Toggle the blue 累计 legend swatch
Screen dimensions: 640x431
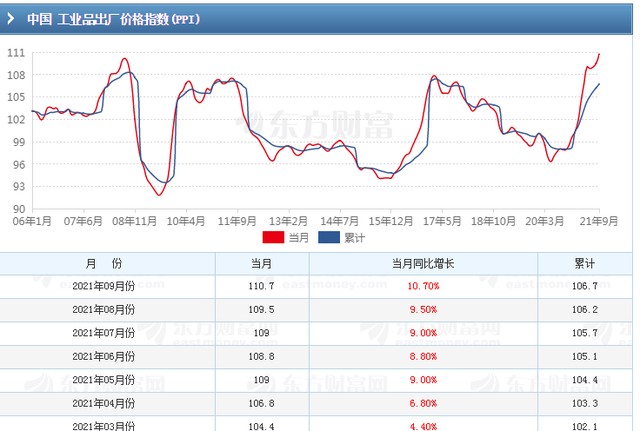(x=328, y=237)
